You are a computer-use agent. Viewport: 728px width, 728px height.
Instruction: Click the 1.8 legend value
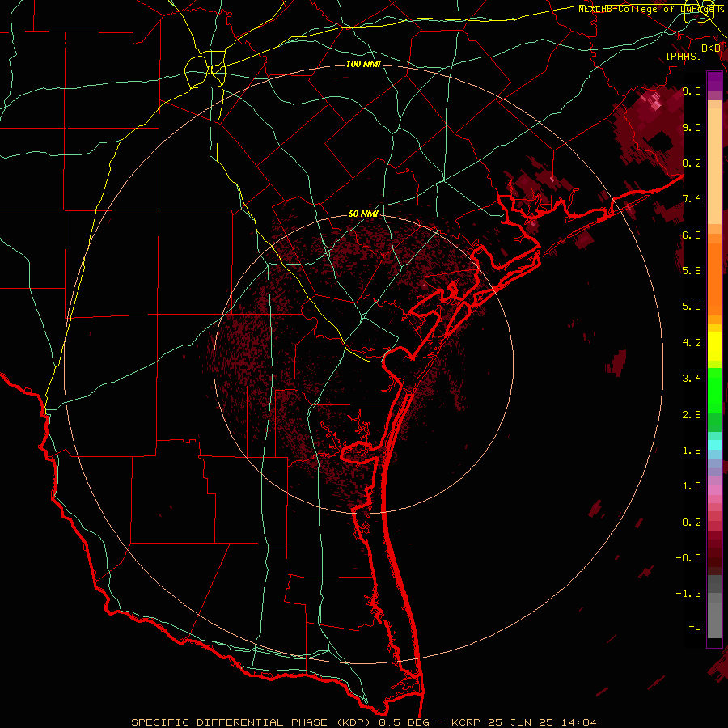(x=692, y=451)
